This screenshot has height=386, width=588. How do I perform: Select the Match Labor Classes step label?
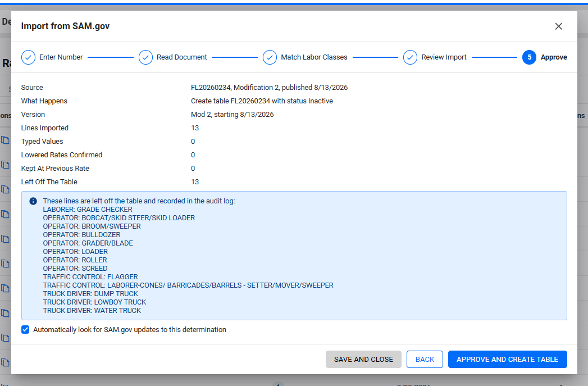314,57
